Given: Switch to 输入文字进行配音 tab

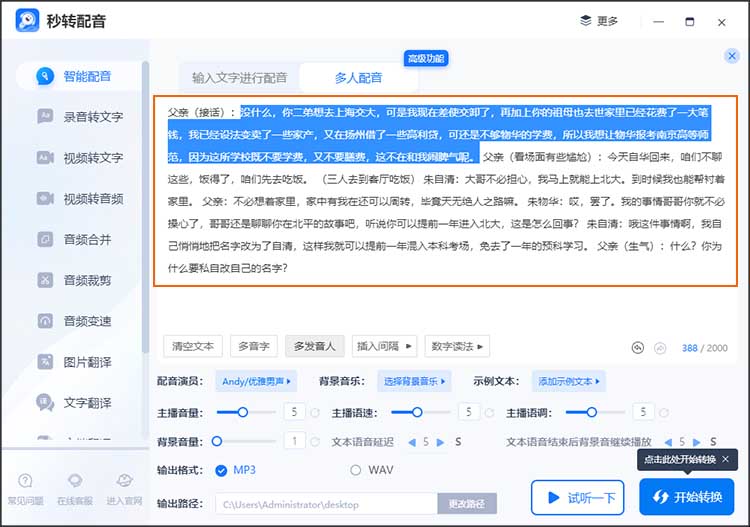Looking at the screenshot, I should (x=239, y=78).
